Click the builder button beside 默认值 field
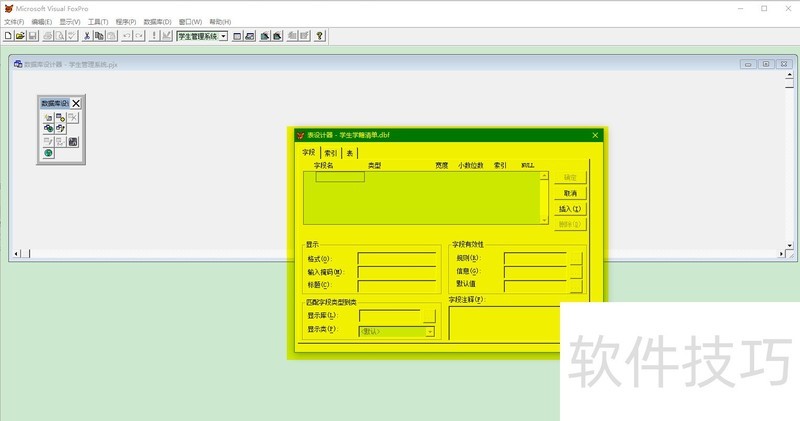 pos(576,285)
